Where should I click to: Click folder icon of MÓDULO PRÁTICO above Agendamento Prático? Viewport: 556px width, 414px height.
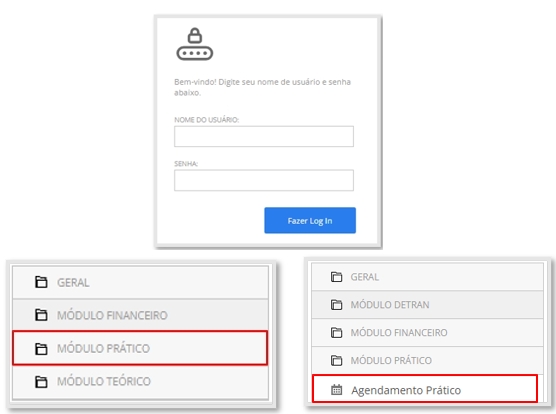337,360
